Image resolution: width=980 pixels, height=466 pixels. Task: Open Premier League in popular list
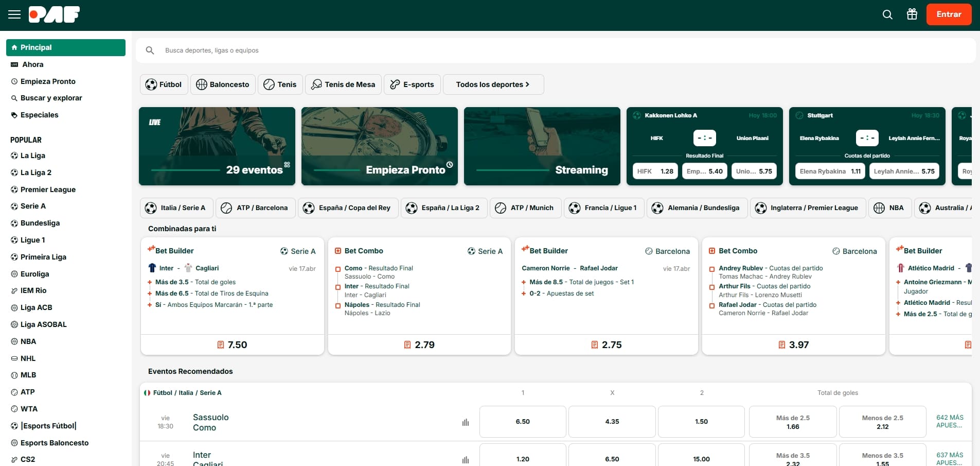click(x=48, y=189)
